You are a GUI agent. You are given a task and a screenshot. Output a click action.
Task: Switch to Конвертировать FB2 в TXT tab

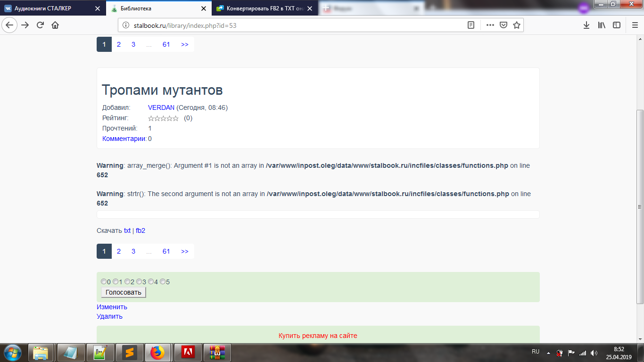point(262,8)
